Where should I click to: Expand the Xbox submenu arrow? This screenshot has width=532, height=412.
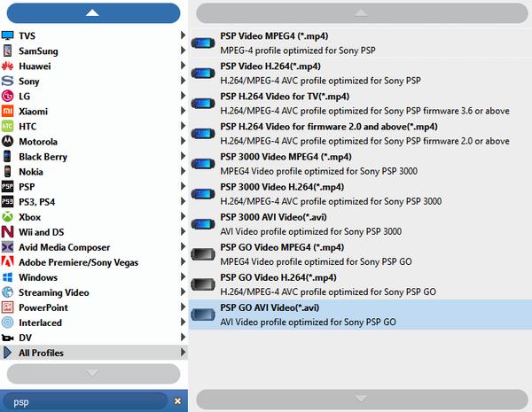(183, 216)
